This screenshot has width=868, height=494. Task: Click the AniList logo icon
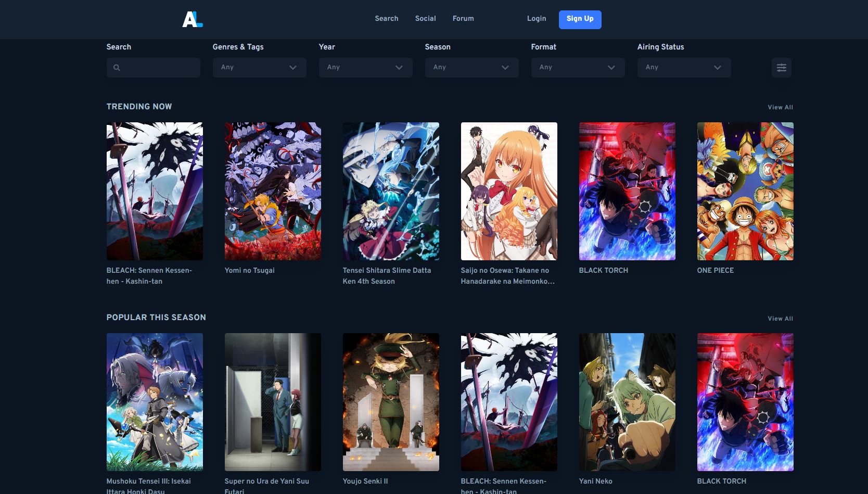click(193, 19)
